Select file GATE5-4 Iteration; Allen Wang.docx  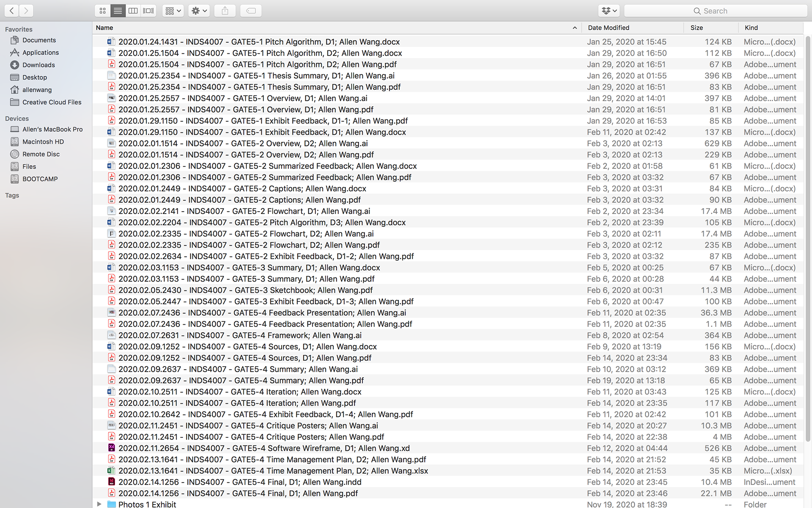tap(240, 392)
